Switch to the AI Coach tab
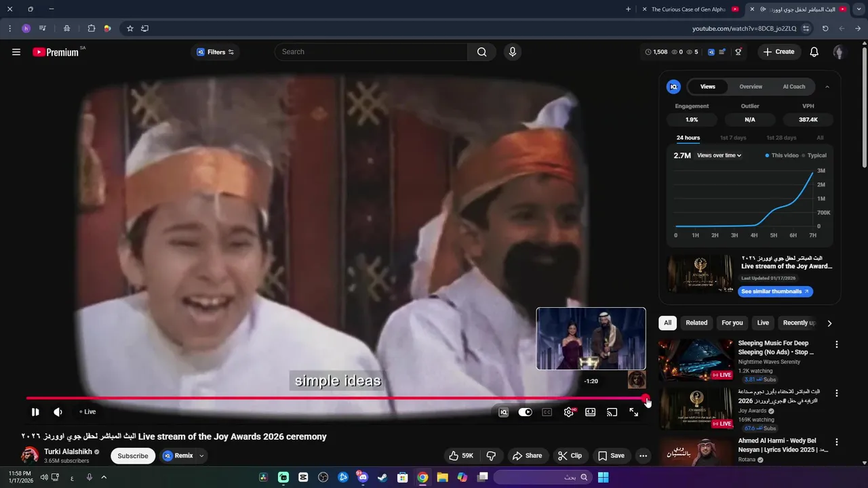 (x=794, y=87)
